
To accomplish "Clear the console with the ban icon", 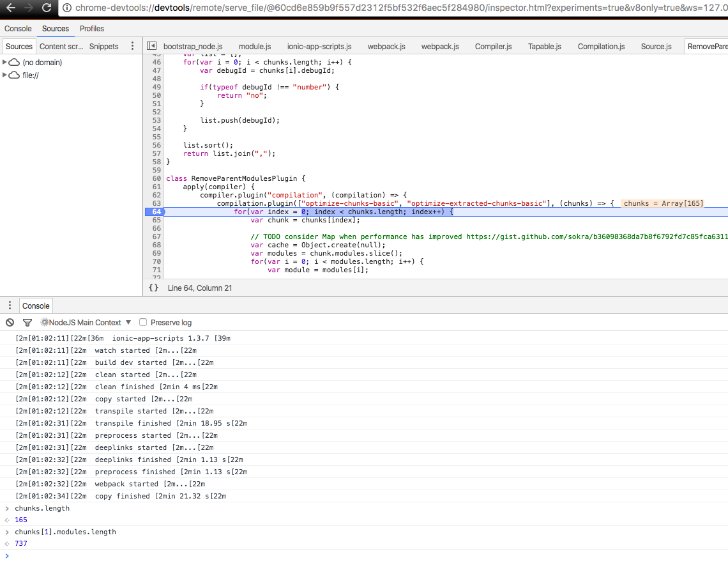I will pyautogui.click(x=10, y=323).
